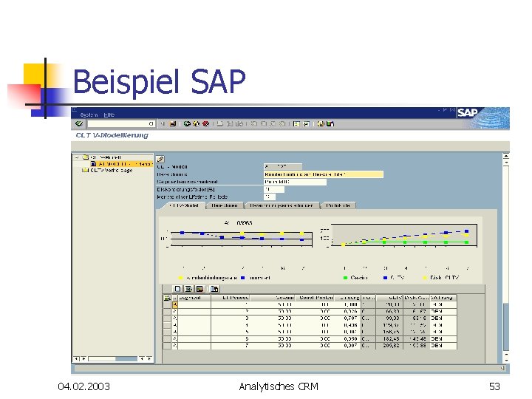This screenshot has width=532, height=399.
Task: Click the CLTV-Modell name field
Action: click(282, 166)
